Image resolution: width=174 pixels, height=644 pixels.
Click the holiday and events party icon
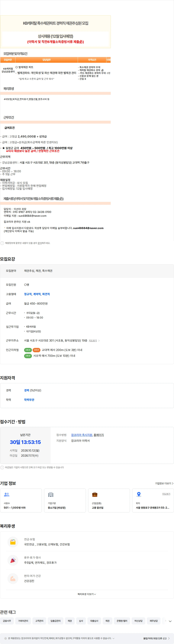(13, 560)
